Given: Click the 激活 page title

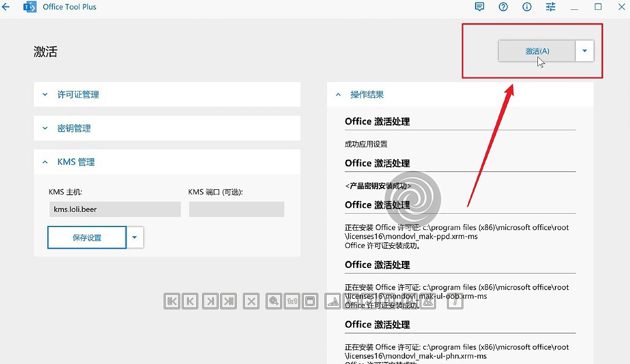Looking at the screenshot, I should pyautogui.click(x=45, y=51).
